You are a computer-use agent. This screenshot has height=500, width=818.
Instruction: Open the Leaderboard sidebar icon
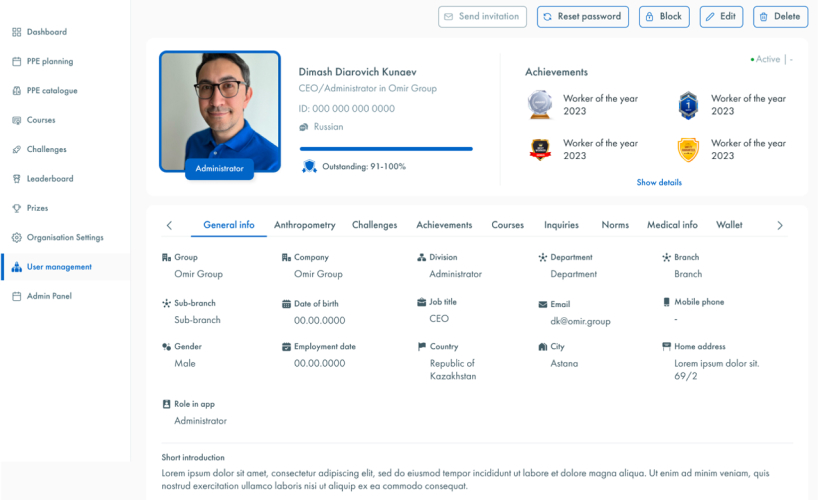click(x=16, y=179)
